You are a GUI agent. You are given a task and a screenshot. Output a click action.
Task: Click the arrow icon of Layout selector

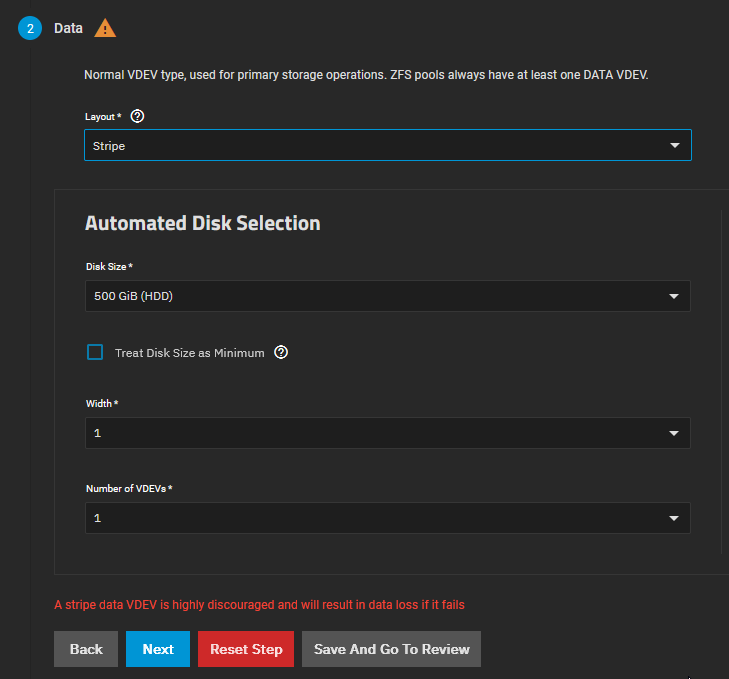674,146
